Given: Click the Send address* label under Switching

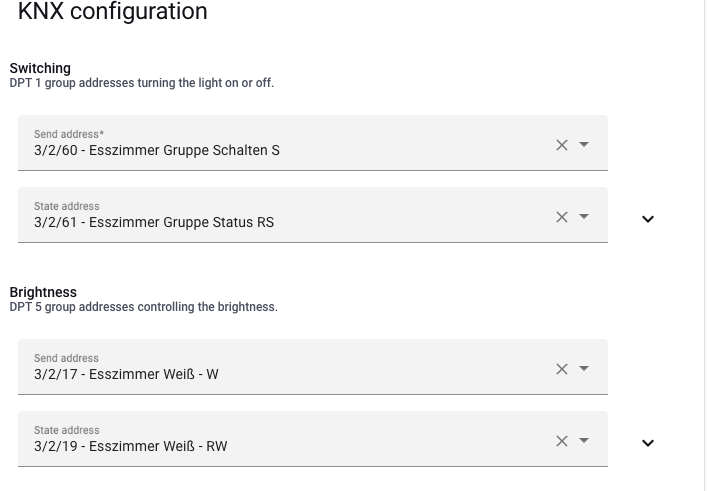Looking at the screenshot, I should point(69,134).
